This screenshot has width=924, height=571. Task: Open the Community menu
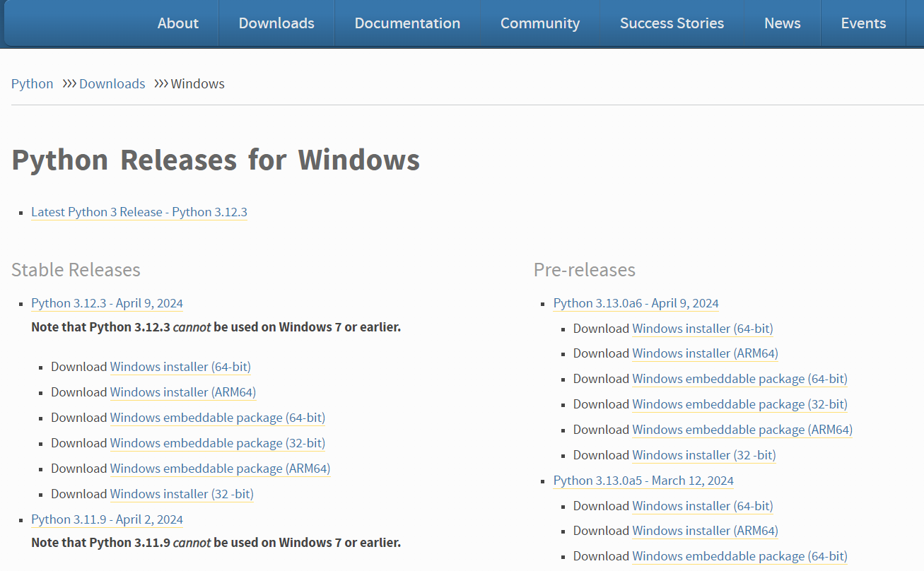click(x=540, y=23)
